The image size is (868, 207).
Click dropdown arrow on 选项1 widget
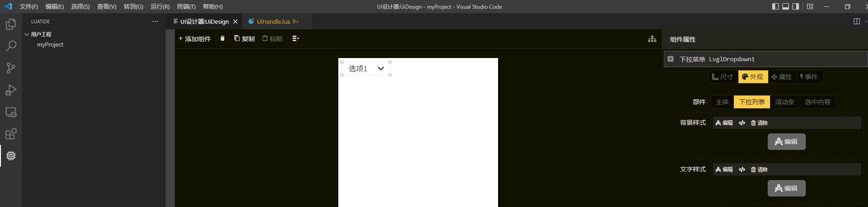click(380, 69)
